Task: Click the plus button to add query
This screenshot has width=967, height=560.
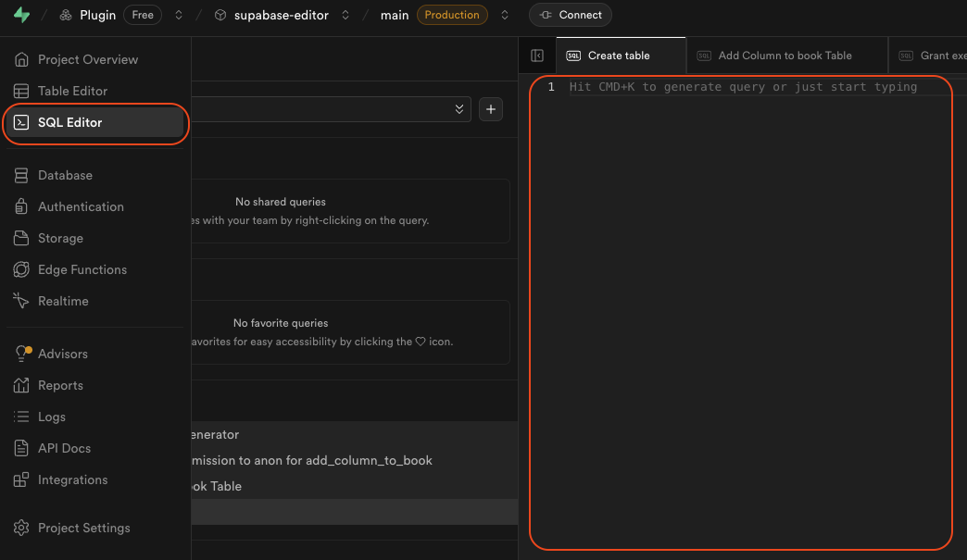Action: 491,109
